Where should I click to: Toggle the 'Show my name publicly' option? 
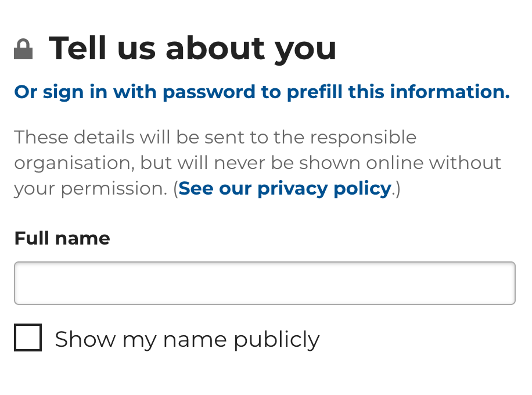click(27, 338)
